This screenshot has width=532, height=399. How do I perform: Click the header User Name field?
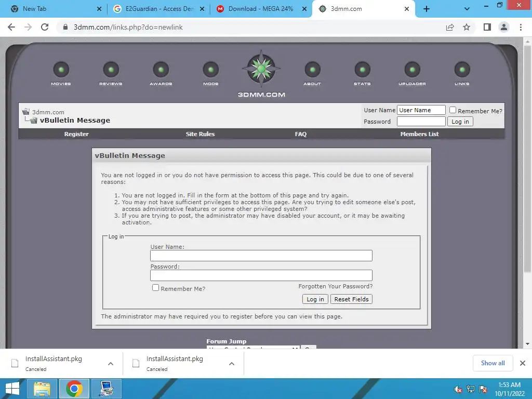click(421, 110)
